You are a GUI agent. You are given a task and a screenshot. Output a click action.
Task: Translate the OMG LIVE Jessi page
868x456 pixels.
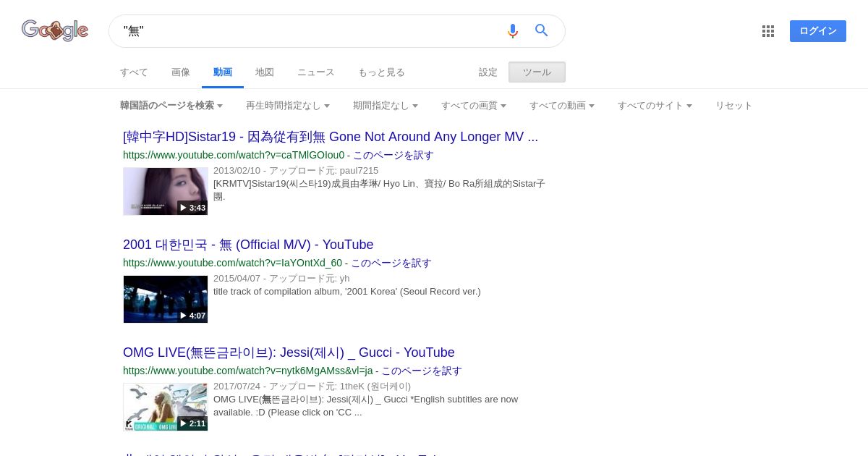422,371
